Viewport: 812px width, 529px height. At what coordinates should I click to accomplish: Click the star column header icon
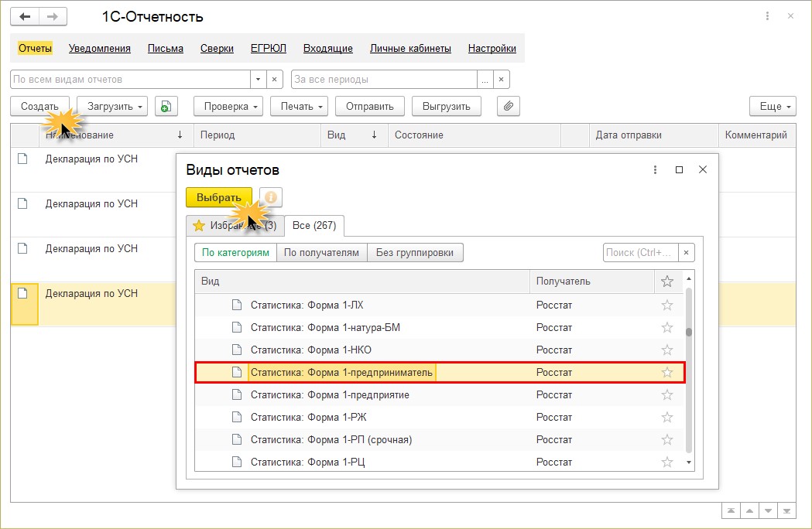click(x=667, y=281)
